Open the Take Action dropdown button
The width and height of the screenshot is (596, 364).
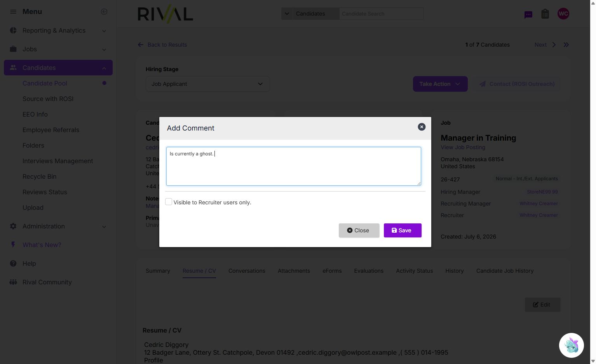click(440, 84)
